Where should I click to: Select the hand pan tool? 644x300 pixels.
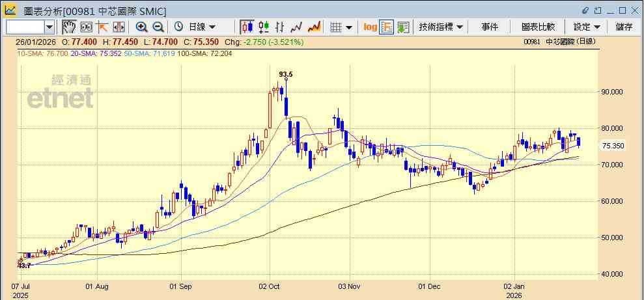click(69, 27)
